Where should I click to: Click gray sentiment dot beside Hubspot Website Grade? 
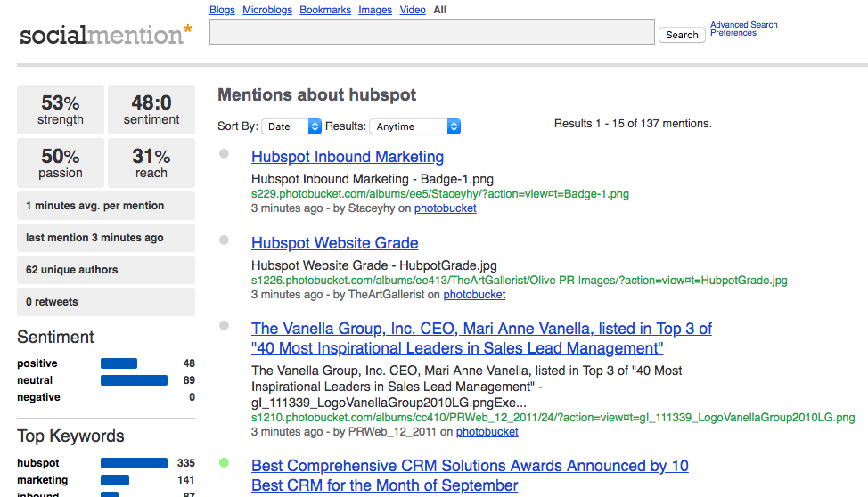(224, 240)
